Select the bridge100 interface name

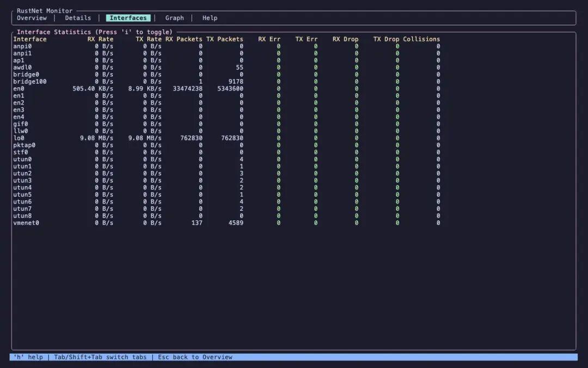click(x=30, y=81)
